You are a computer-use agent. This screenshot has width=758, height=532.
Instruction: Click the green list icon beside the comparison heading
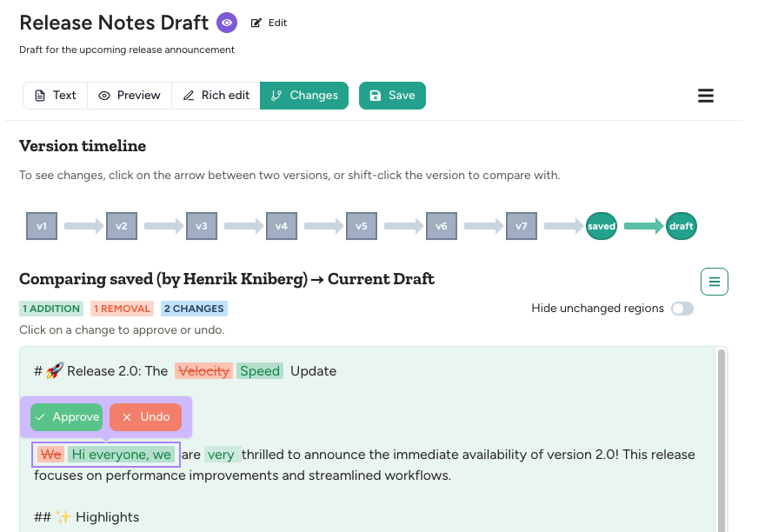[x=715, y=281]
